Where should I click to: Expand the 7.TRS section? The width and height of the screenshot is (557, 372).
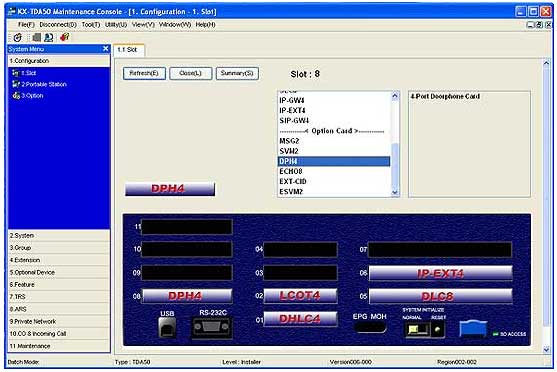(x=59, y=297)
